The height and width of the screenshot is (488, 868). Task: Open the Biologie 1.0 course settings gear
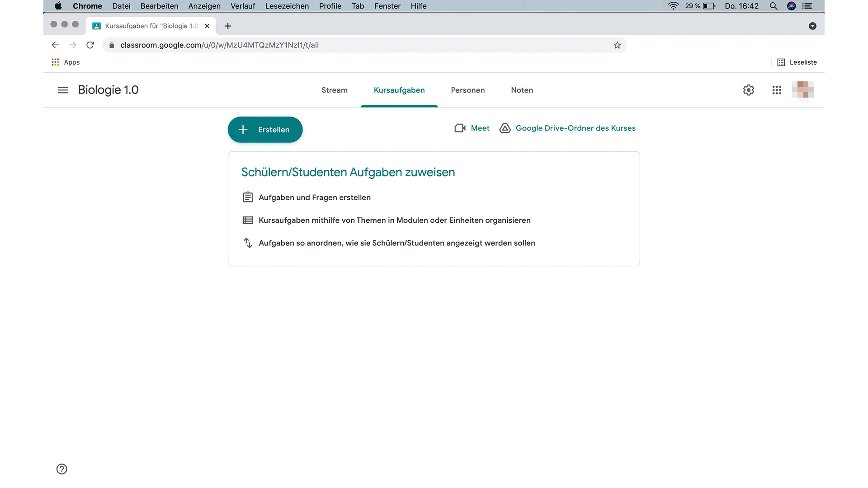coord(748,90)
